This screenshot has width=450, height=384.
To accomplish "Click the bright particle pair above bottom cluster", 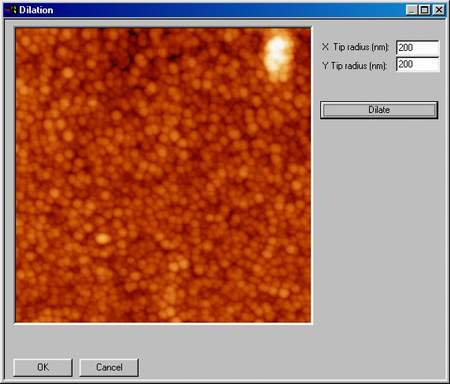I will click(x=178, y=265).
